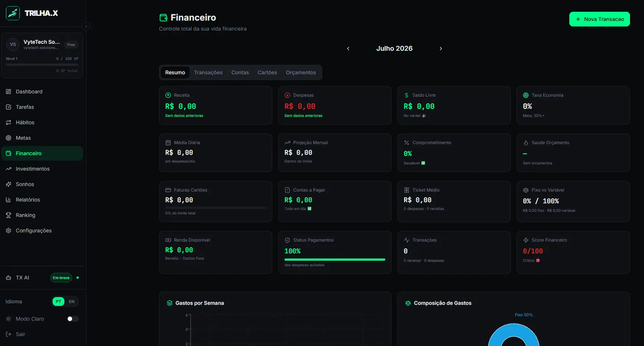Click the Status Pagamentos progress bar
Viewport: 644px width, 346px height.
point(335,260)
